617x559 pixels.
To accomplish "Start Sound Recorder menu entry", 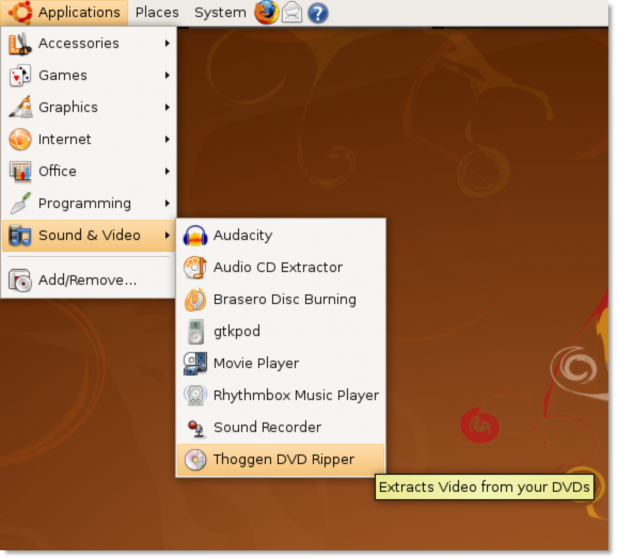I will [x=281, y=428].
